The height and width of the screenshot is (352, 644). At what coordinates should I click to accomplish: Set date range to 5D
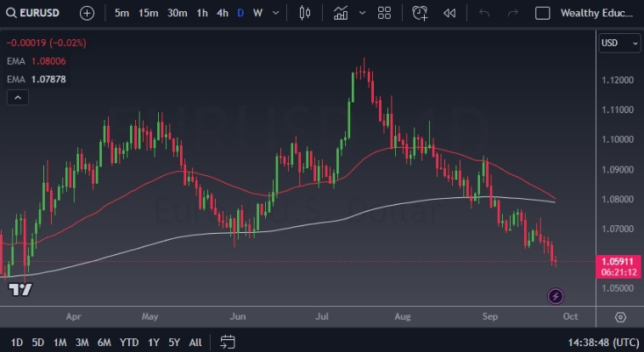pyautogui.click(x=37, y=342)
